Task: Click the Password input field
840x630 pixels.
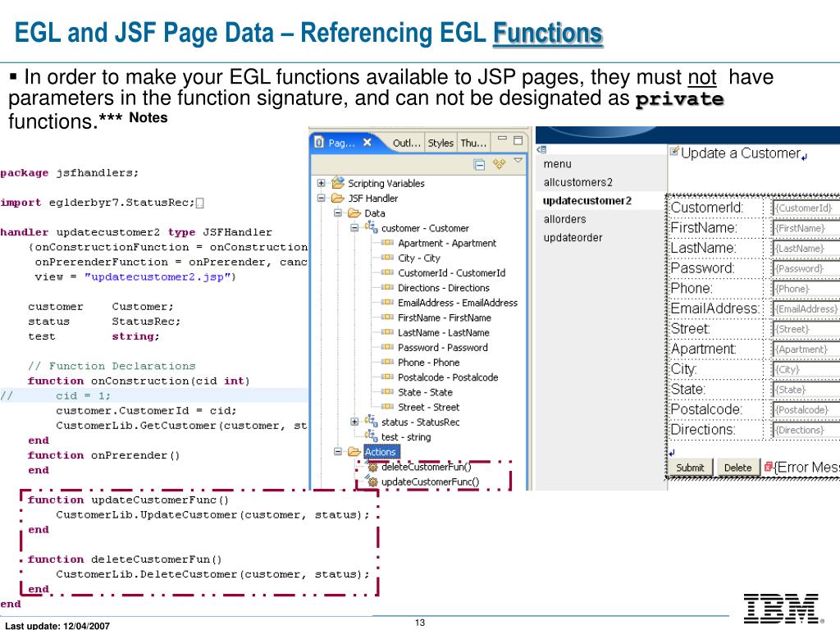Action: pyautogui.click(x=806, y=268)
